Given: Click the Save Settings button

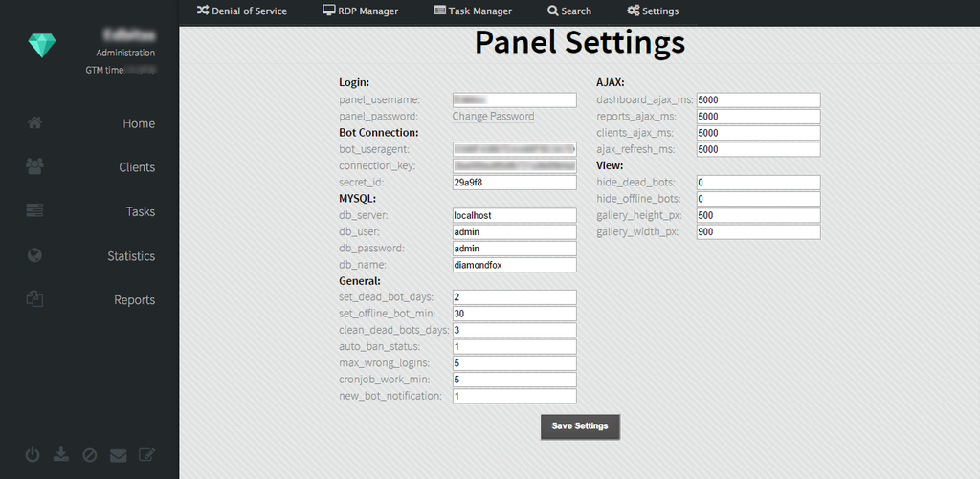Looking at the screenshot, I should click(x=580, y=426).
